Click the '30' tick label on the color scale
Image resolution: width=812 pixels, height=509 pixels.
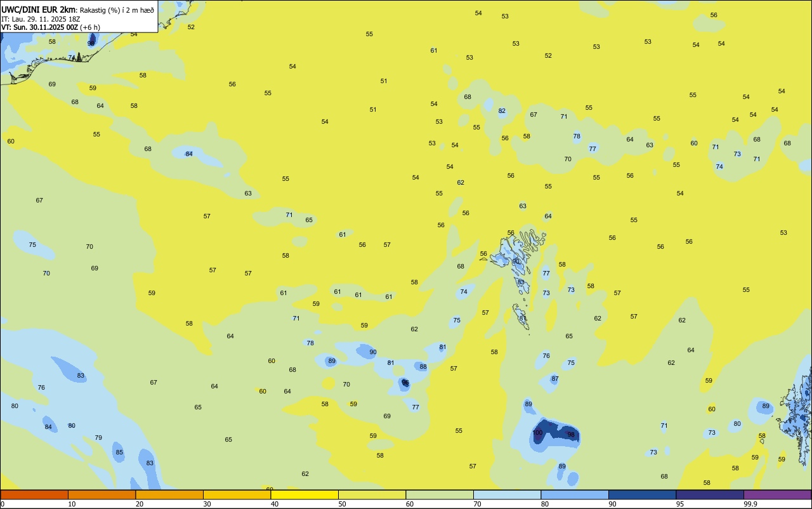207,504
